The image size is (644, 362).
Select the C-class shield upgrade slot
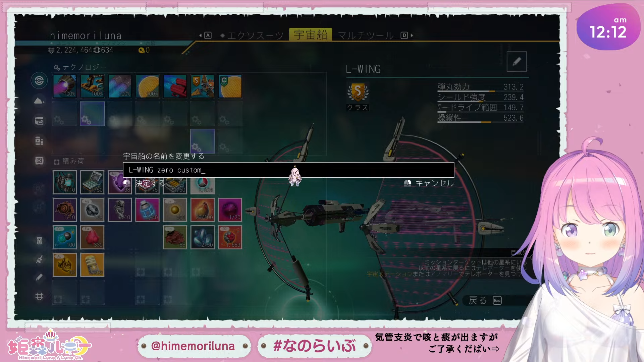point(230,86)
